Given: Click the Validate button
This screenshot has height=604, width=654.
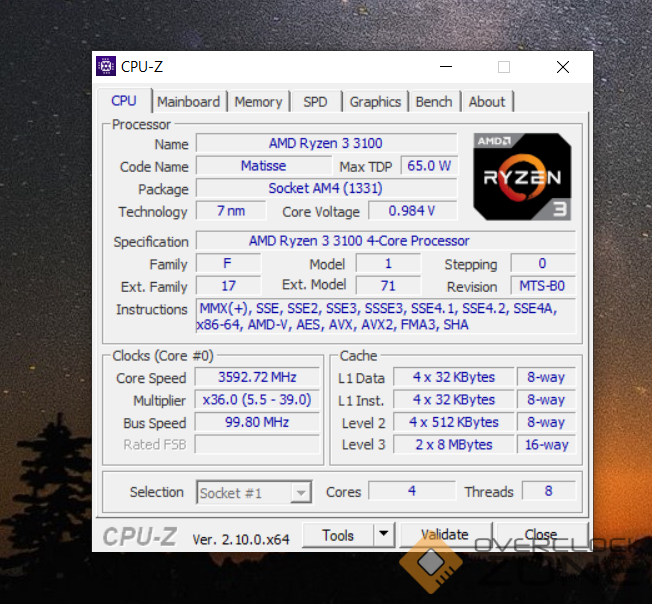Looking at the screenshot, I should [x=445, y=534].
